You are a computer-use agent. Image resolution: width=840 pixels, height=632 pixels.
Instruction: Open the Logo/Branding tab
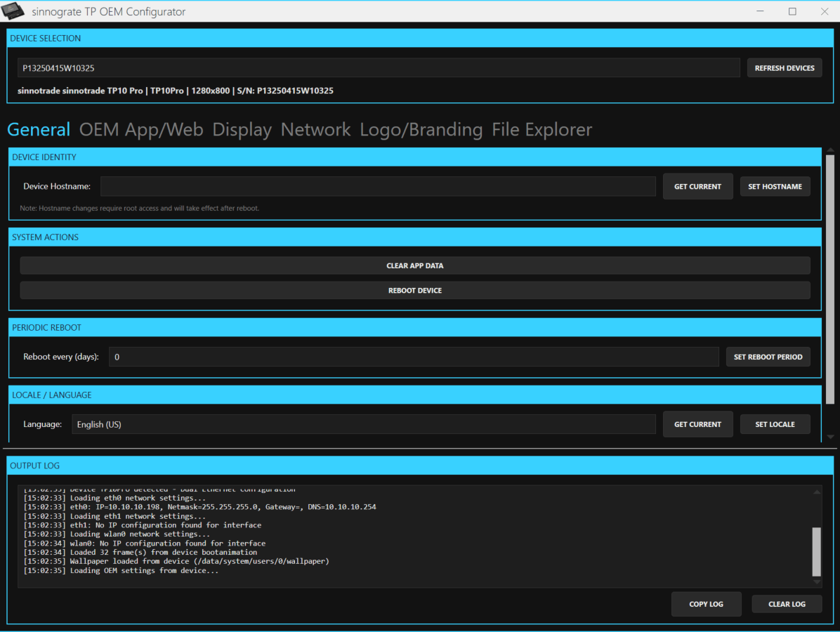click(421, 129)
